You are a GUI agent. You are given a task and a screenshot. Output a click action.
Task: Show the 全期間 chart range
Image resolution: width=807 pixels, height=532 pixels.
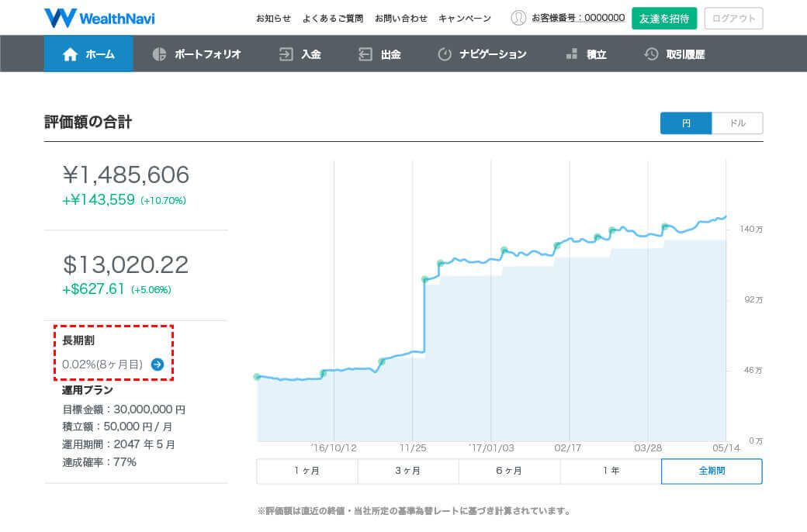pos(712,471)
